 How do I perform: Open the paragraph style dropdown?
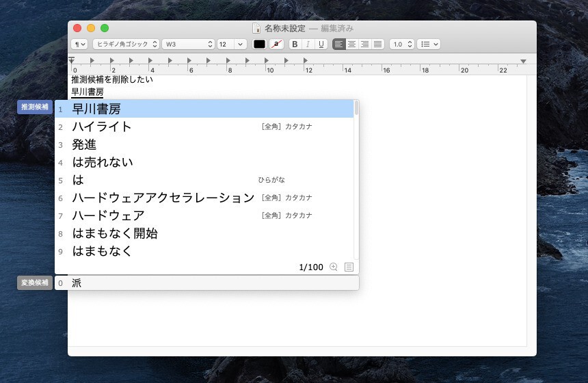tap(79, 44)
